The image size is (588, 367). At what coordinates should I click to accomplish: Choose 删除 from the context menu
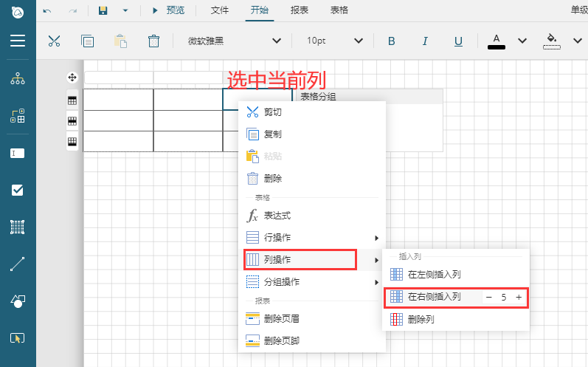pos(311,178)
